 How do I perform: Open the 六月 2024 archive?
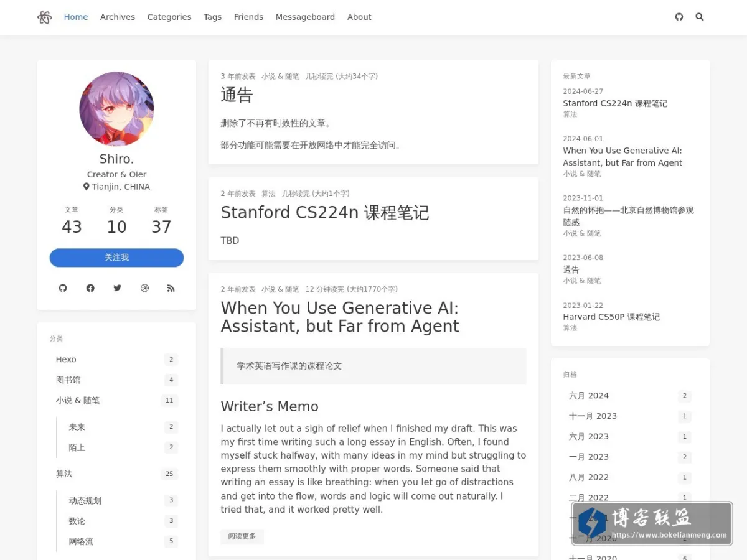click(630, 396)
